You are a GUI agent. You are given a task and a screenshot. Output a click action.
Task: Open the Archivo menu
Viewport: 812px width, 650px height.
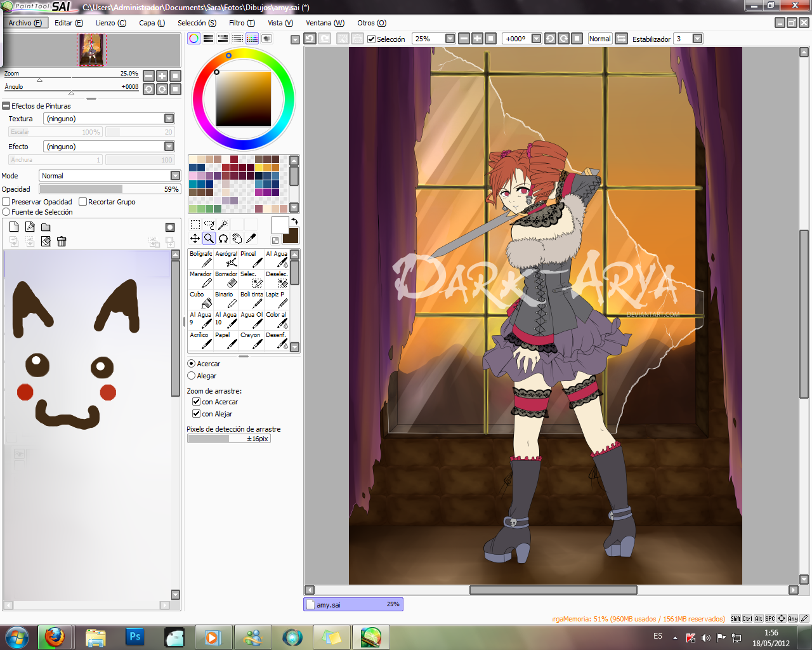[25, 23]
